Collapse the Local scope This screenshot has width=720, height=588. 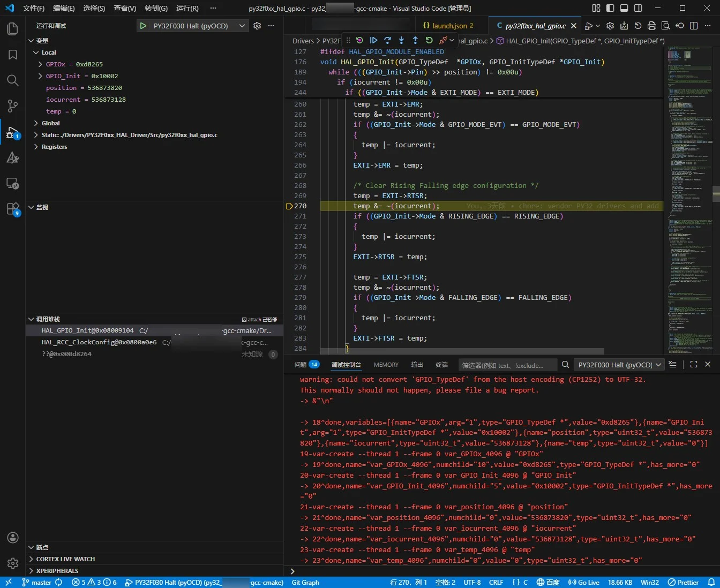pyautogui.click(x=36, y=52)
